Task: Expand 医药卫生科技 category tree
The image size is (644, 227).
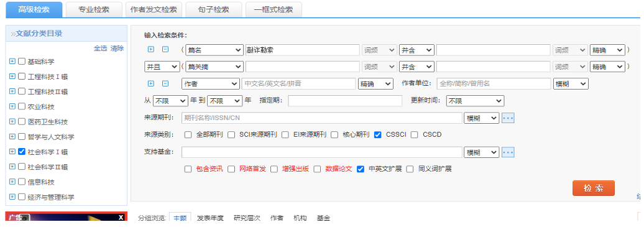Action: click(12, 121)
